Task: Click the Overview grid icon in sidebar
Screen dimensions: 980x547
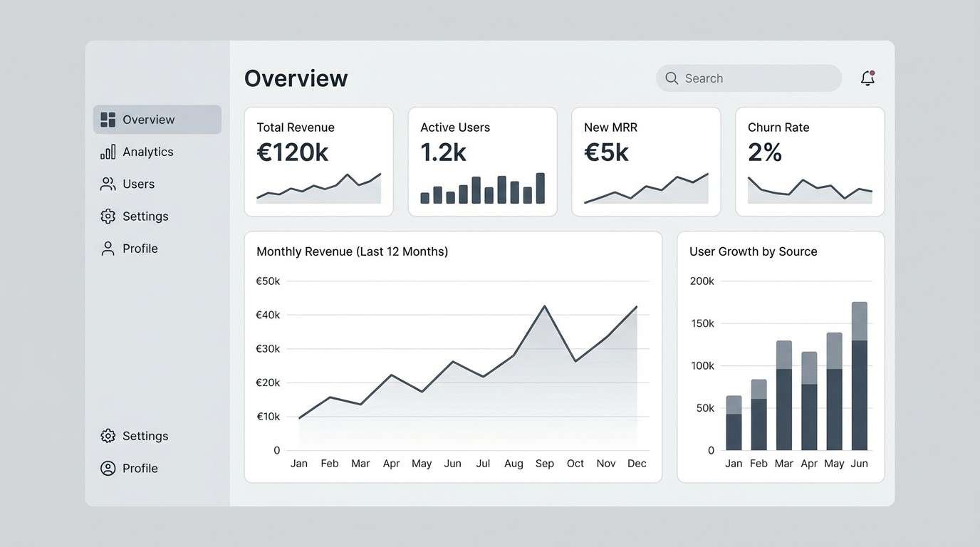Action: (108, 119)
